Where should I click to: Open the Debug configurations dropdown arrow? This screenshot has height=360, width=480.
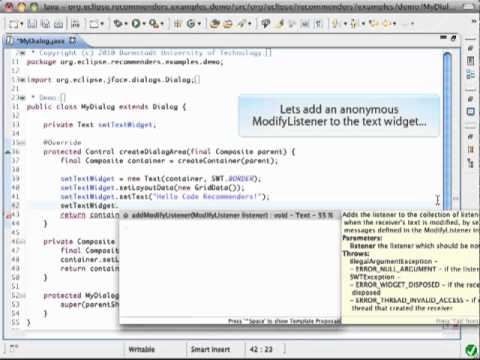126,24
